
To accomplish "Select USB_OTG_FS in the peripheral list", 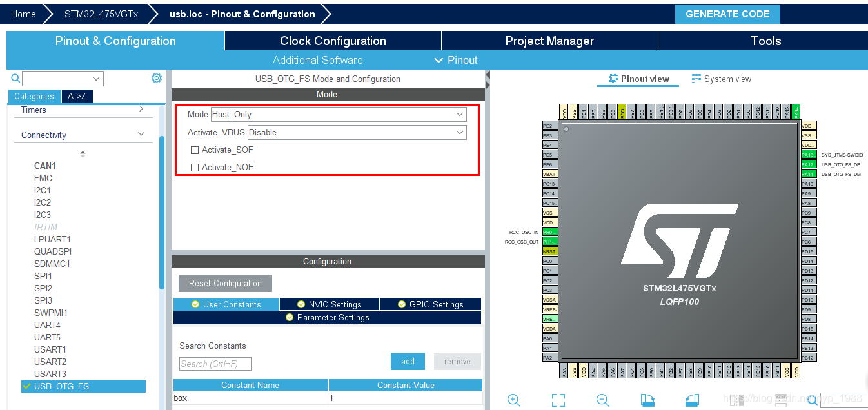I will point(83,386).
